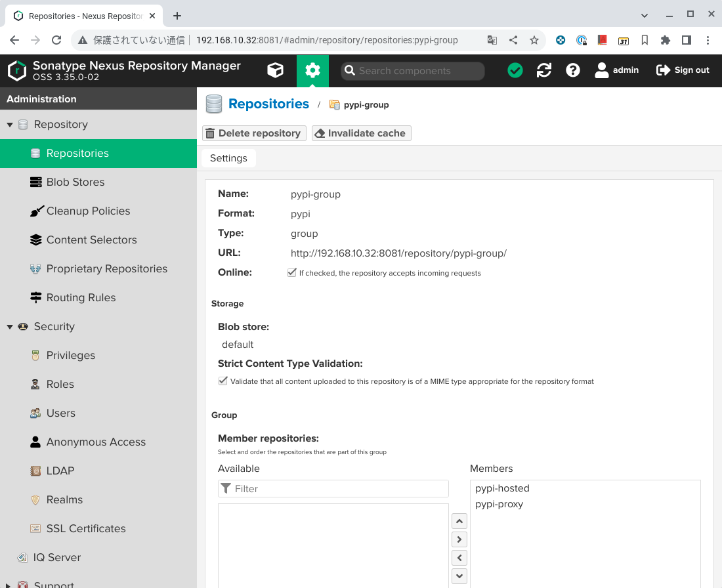Click the move-left arrow between member lists

459,558
